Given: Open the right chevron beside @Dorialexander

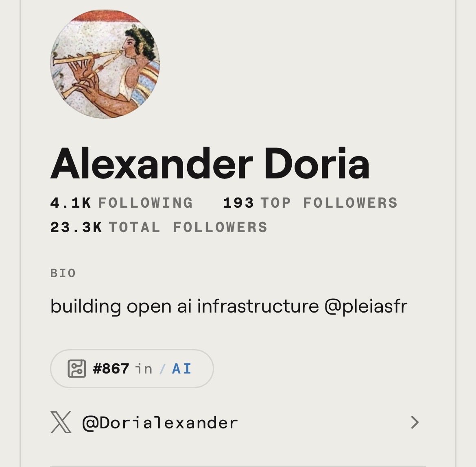Looking at the screenshot, I should (415, 422).
